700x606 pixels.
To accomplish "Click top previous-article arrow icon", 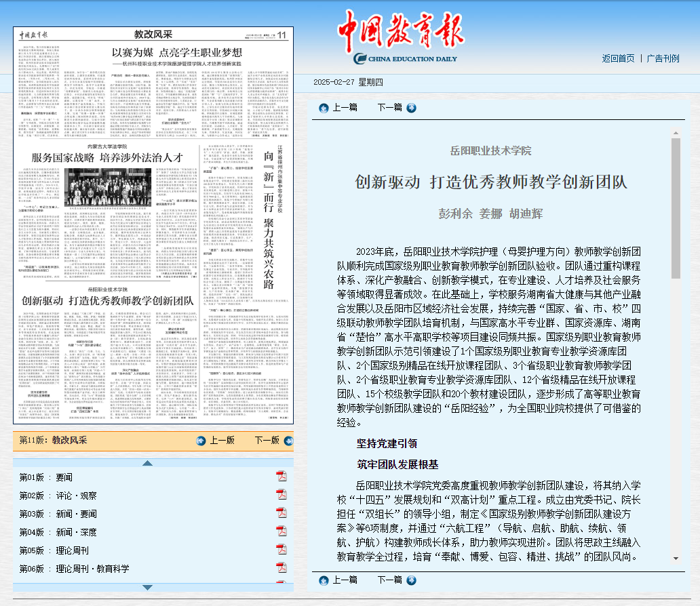I will pos(324,108).
